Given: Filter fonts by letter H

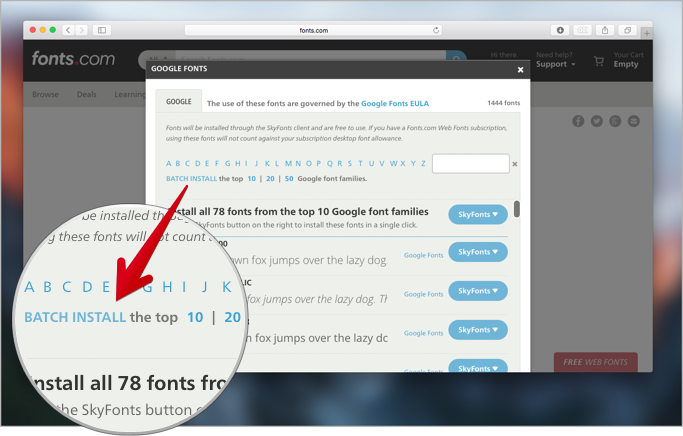Looking at the screenshot, I should (237, 164).
